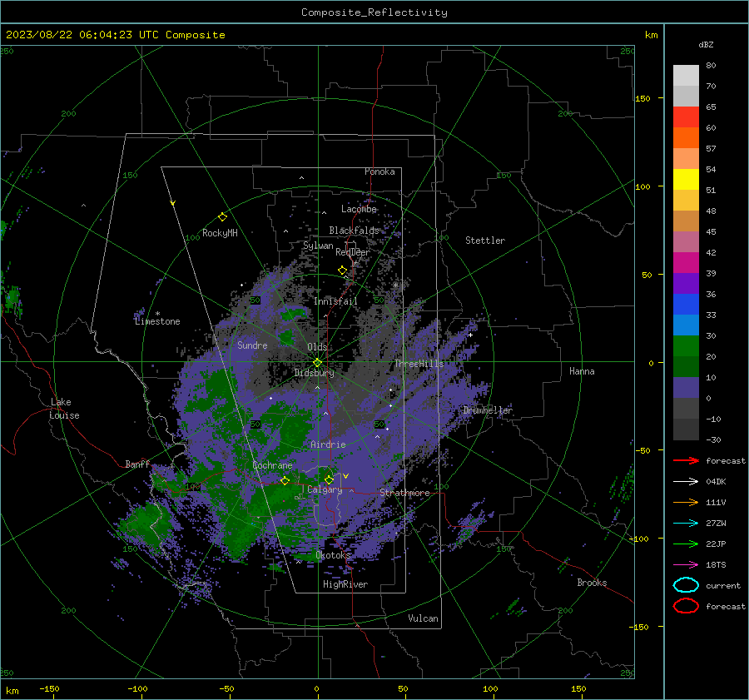The image size is (749, 700).
Task: Click the Didsbury label
Action: tap(314, 373)
